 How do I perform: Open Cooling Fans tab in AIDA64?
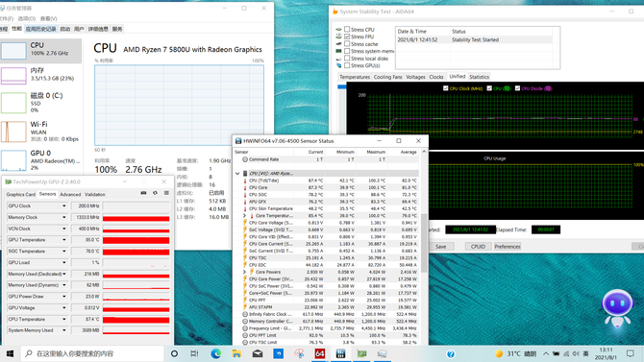pos(387,77)
